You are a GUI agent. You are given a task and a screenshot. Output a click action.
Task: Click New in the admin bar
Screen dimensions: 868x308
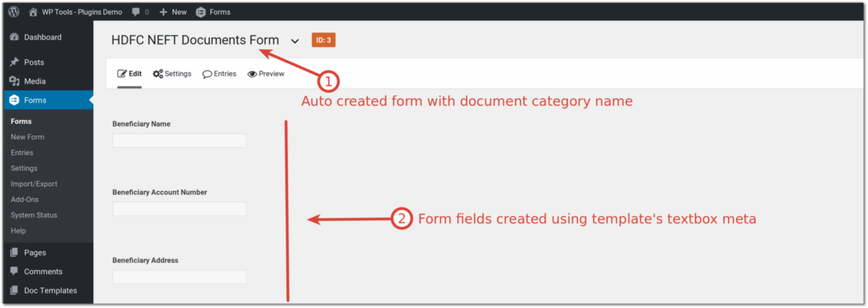tap(179, 12)
